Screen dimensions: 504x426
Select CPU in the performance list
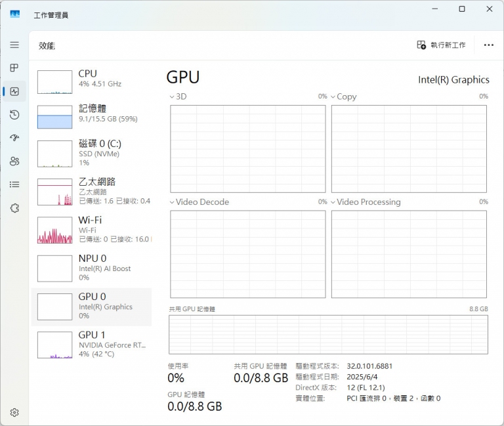(92, 79)
